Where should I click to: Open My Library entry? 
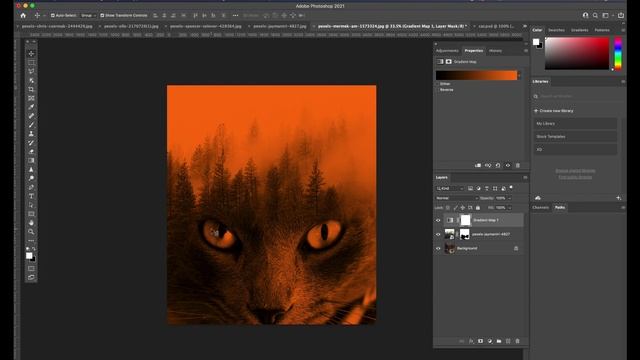tap(575, 123)
